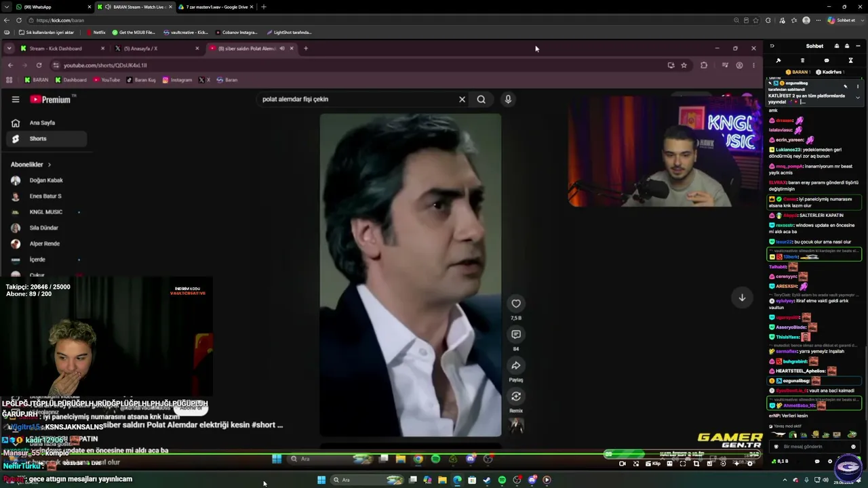Open the emoji picker in chat input

853,447
